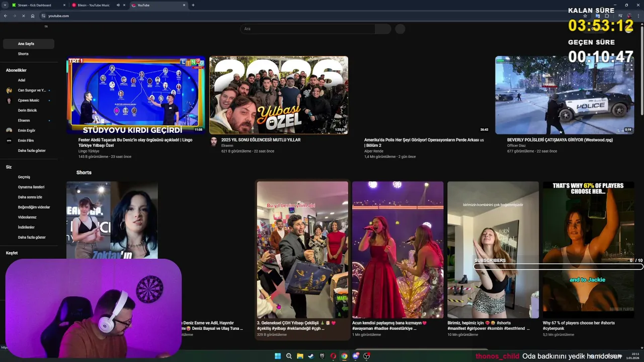Open Cpaws Music subscription avatar
This screenshot has width=644, height=362.
9,101
